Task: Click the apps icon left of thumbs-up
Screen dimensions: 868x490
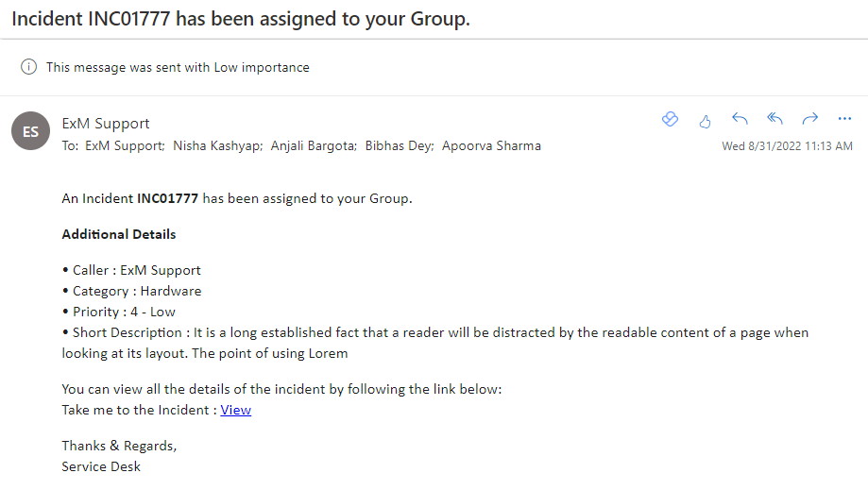Action: click(670, 119)
